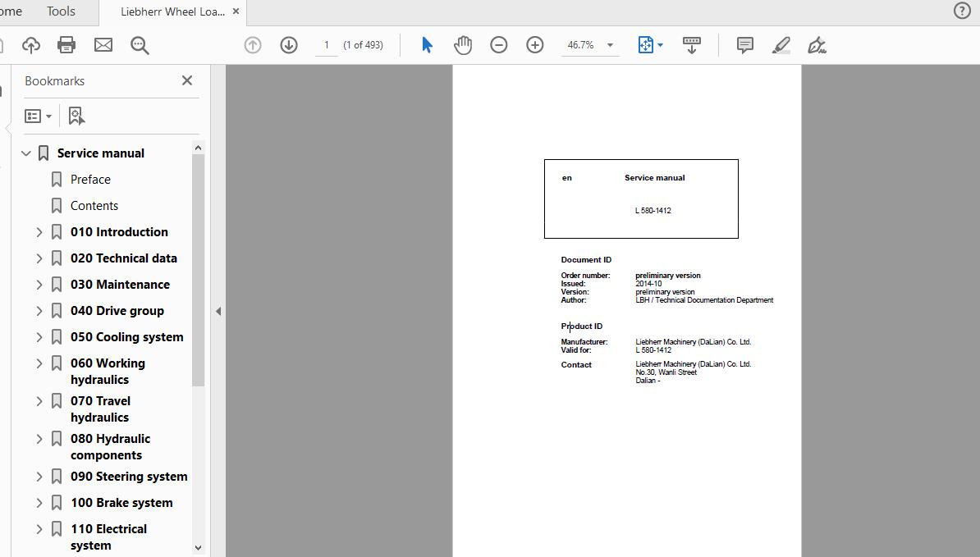Print the document with printer icon
Screen dimensions: 980x557
tap(66, 45)
